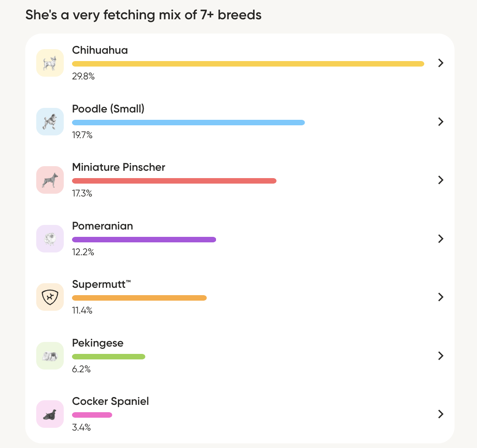
Task: Click the heading about 7+ breeds mix
Action: click(144, 15)
